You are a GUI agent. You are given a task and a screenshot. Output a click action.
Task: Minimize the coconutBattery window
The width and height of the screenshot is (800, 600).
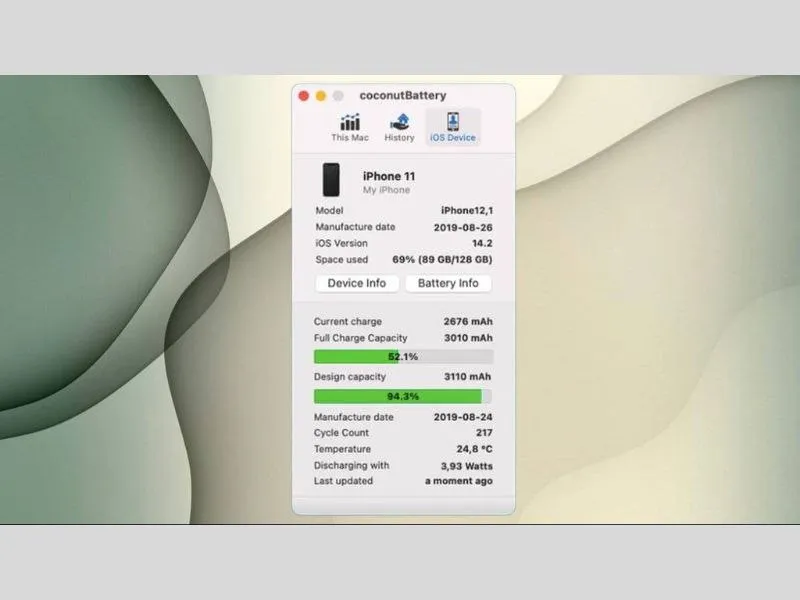[x=321, y=96]
